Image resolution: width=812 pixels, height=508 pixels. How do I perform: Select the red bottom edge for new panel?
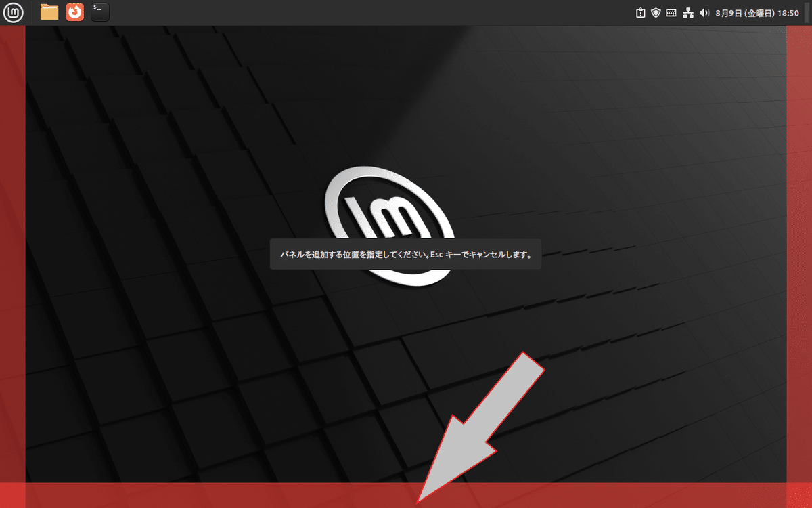pos(406,495)
